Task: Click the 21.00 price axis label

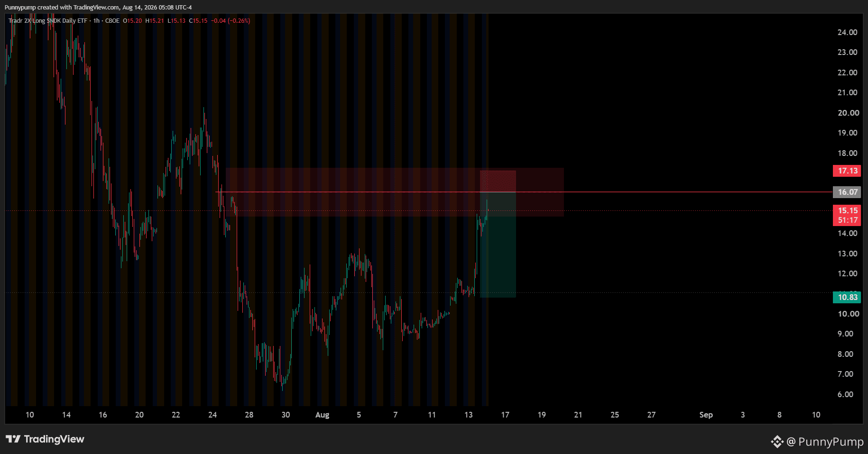Action: point(847,92)
